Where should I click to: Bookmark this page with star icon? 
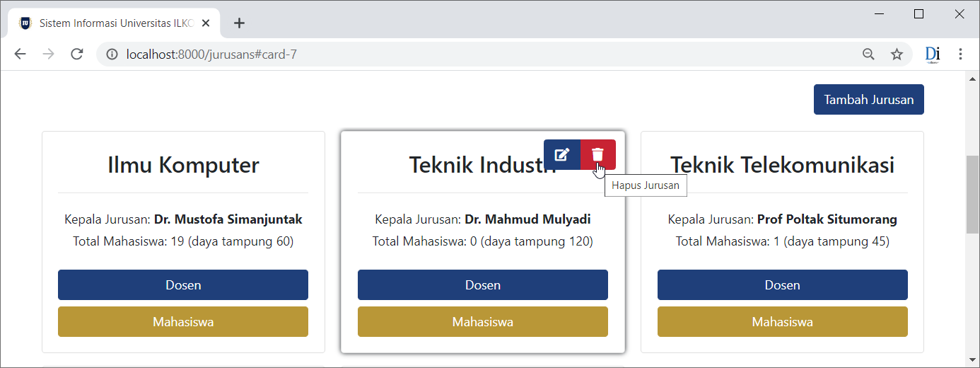click(897, 54)
